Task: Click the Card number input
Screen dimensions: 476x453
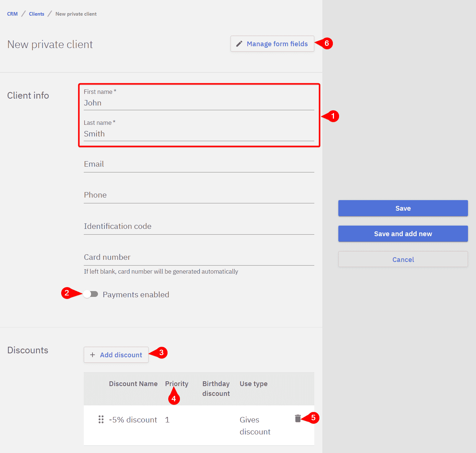Action: pos(198,257)
